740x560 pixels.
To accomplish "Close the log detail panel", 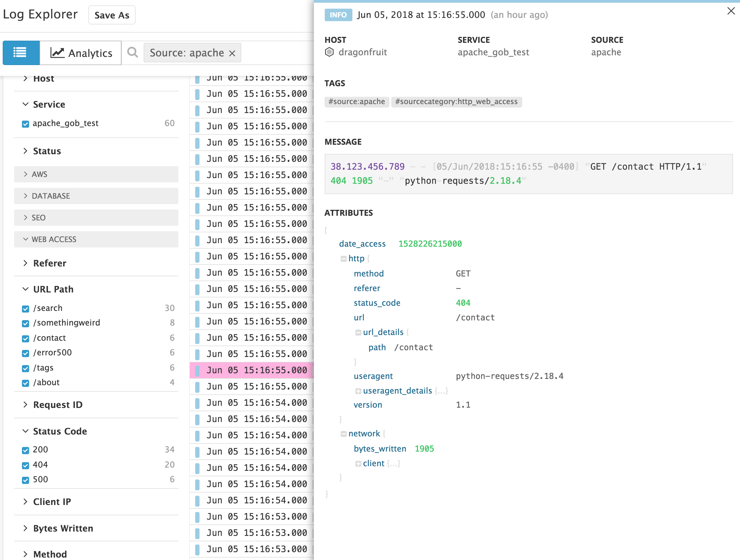I will coord(731,11).
